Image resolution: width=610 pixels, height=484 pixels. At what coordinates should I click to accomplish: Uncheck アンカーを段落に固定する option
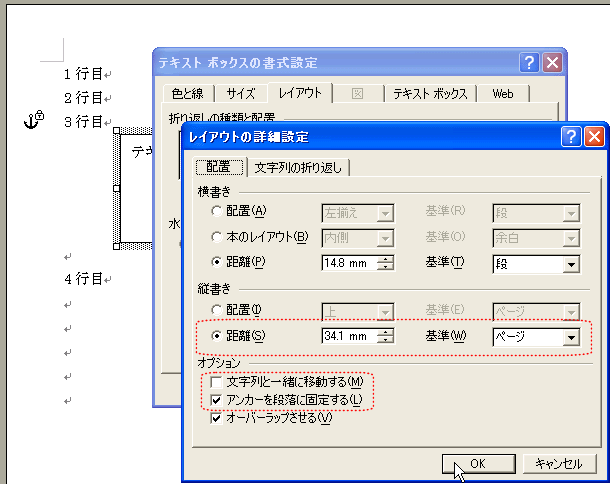coord(217,400)
